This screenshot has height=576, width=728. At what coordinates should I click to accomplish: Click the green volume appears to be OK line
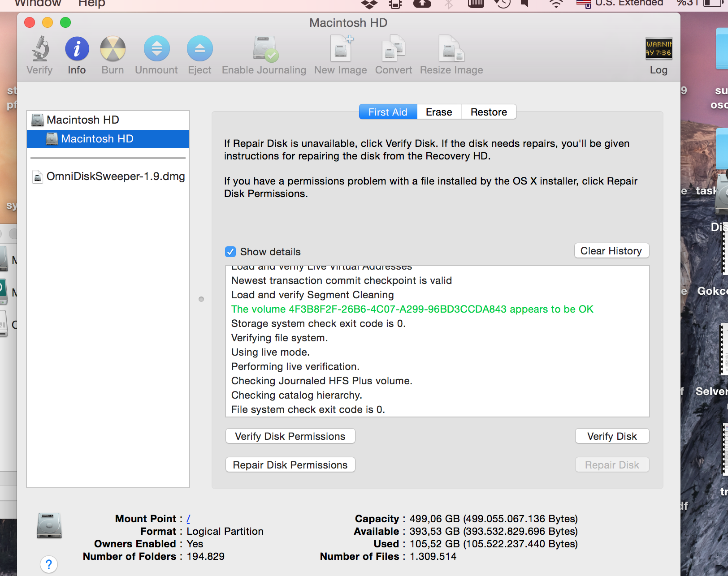[412, 309]
